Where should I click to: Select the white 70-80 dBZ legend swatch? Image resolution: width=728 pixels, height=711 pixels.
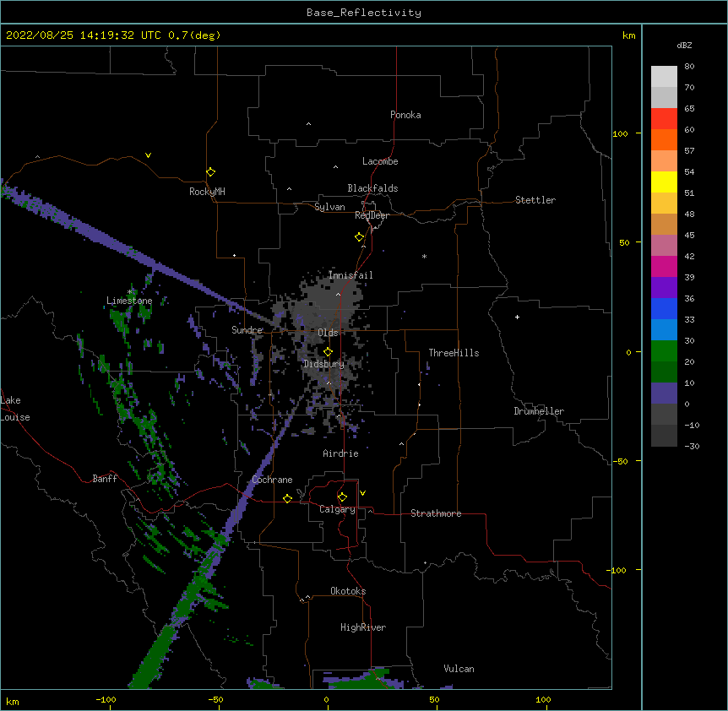664,77
